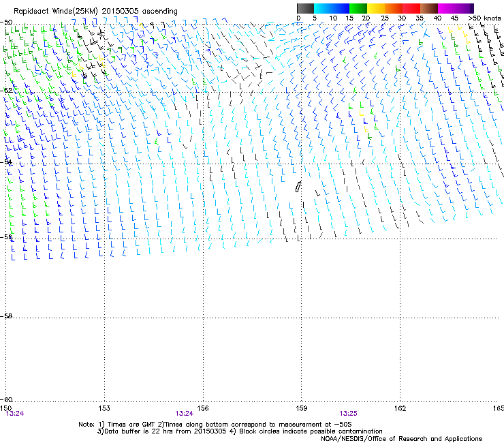Click the '20150305 ascending' title text
Image resolution: width=504 pixels, height=443 pixels.
tap(140, 12)
